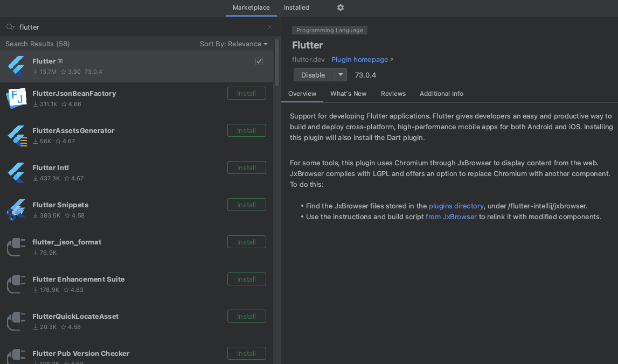
Task: Click the flutter.dev vendor text
Action: (308, 59)
